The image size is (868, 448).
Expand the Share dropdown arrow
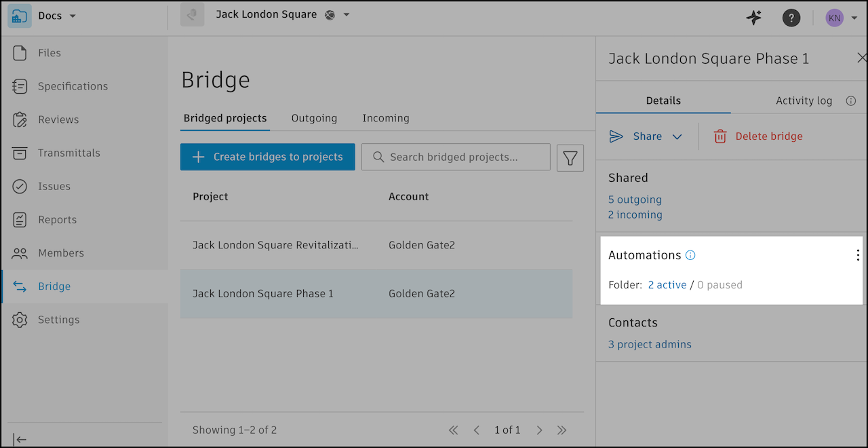coord(677,136)
